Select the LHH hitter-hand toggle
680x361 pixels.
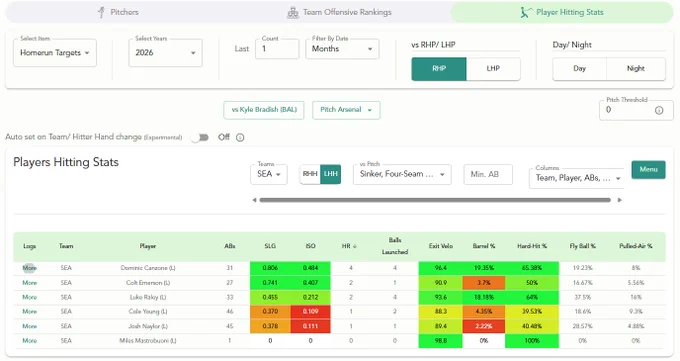(330, 174)
